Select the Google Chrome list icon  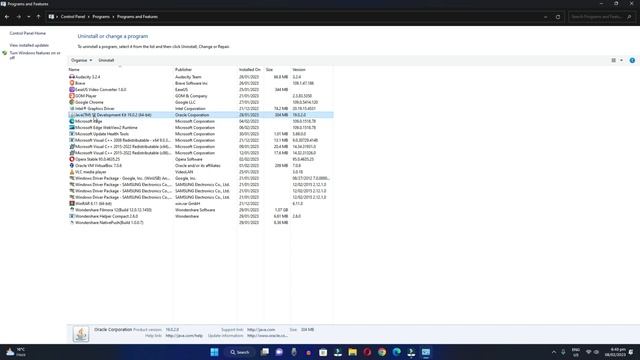[x=72, y=102]
